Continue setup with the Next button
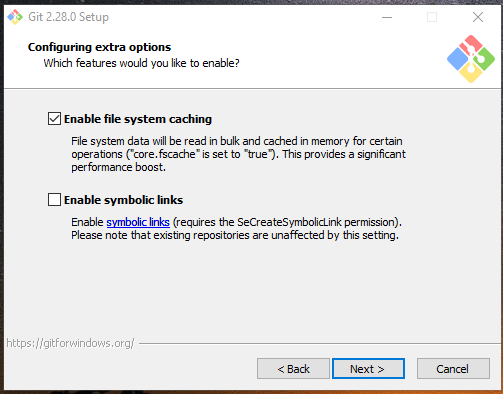503x394 pixels. coord(368,369)
